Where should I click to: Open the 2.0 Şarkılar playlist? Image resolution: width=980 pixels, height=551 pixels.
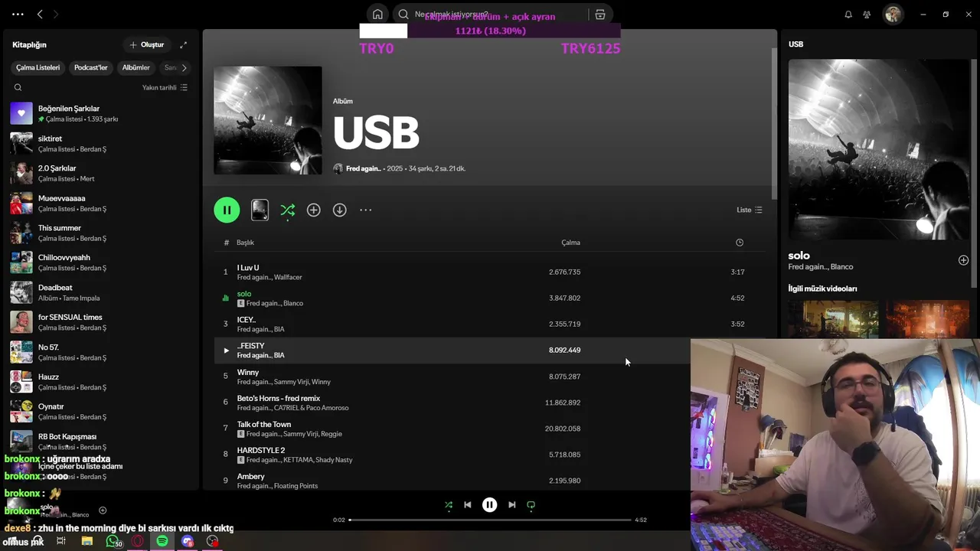(x=100, y=173)
